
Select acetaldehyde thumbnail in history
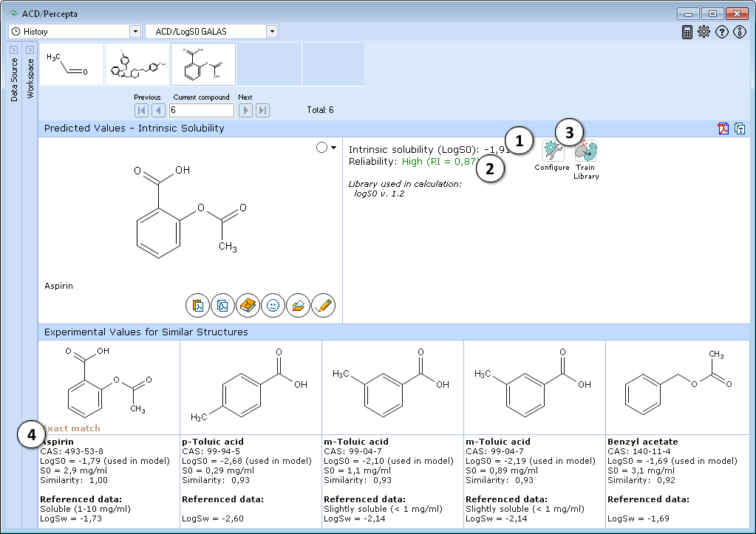click(72, 64)
